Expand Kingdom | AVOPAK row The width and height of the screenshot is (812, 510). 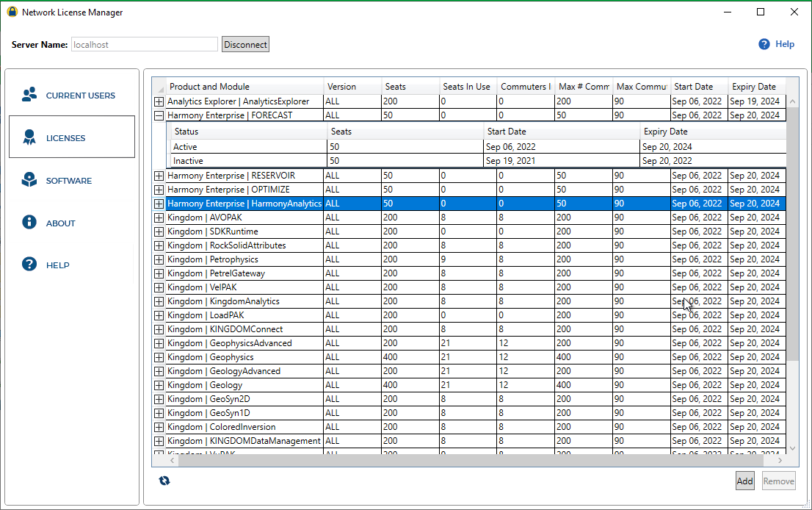159,218
